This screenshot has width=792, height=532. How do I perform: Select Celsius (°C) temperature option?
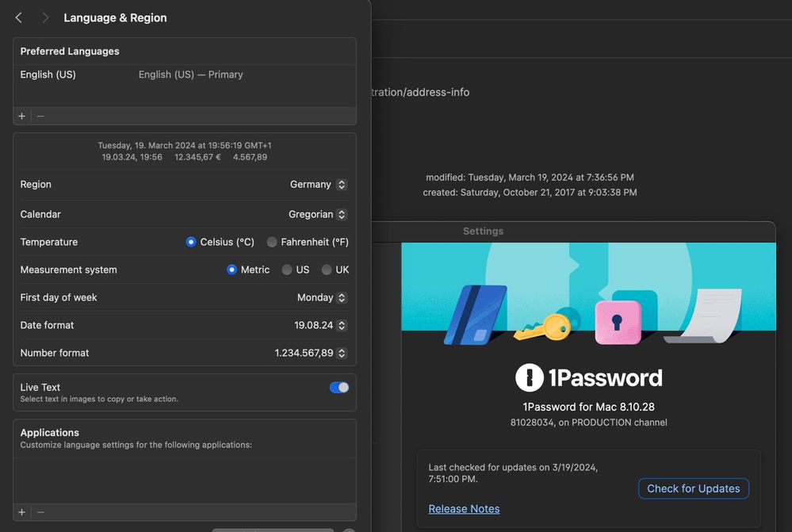click(190, 242)
